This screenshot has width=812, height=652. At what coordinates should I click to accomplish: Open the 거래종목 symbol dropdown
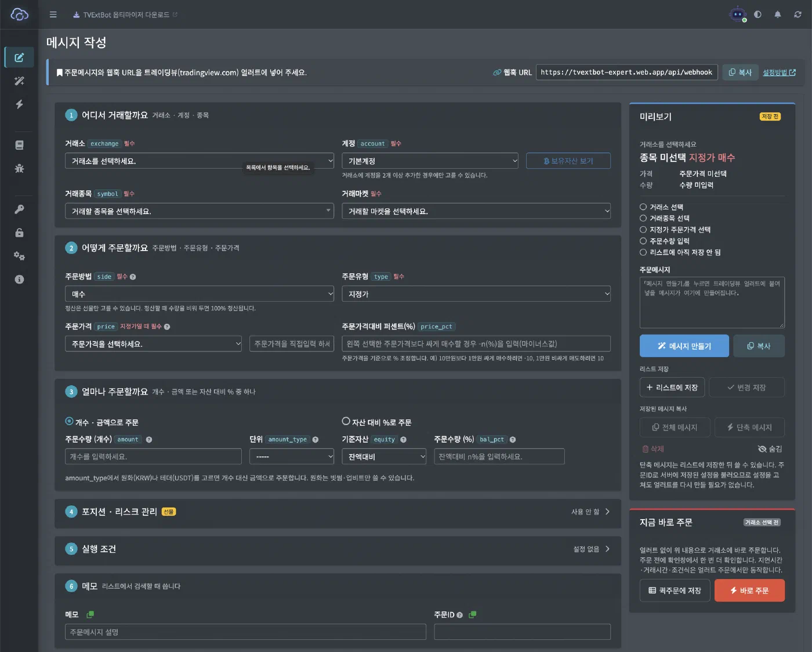pos(200,211)
